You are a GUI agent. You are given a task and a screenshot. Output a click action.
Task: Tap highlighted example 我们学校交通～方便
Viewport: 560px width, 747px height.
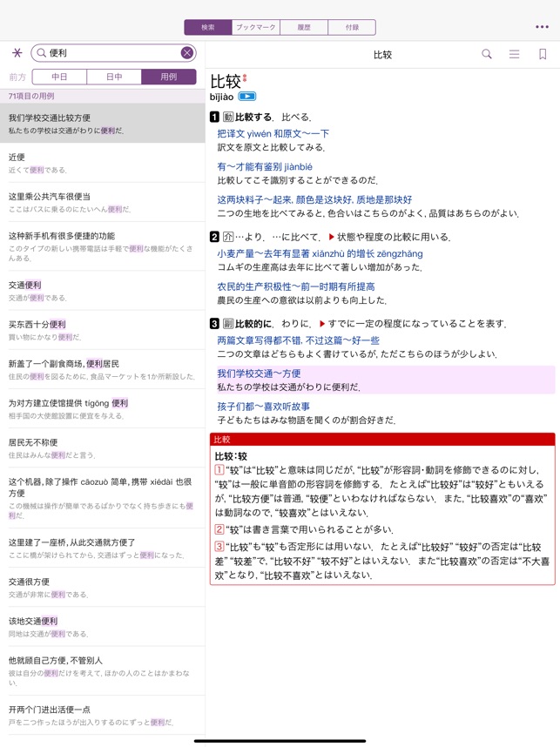click(x=259, y=373)
